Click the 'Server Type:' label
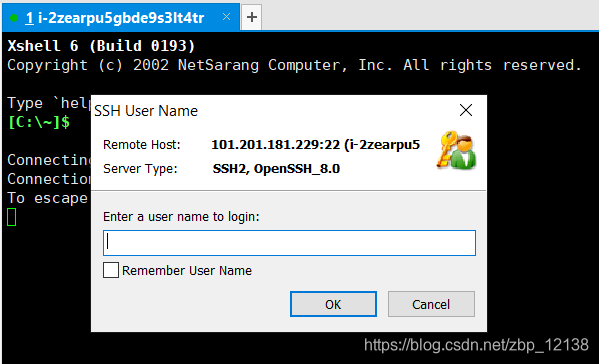 pyautogui.click(x=140, y=169)
